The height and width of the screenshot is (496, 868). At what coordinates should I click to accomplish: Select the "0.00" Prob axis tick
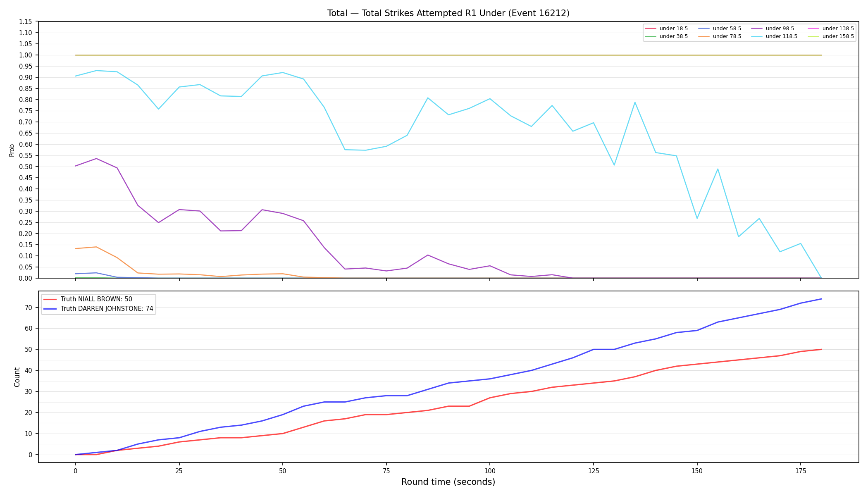[26, 278]
